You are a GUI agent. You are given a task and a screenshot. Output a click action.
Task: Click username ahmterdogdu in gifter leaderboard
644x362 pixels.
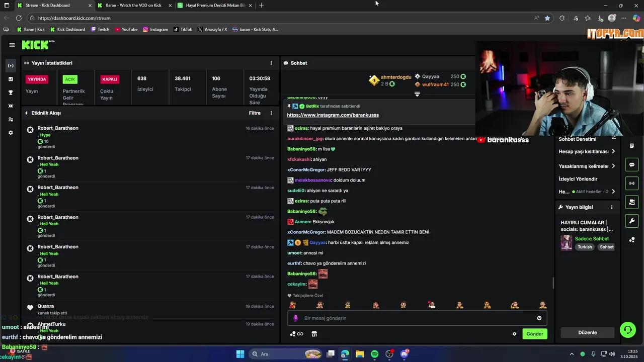coord(396,77)
